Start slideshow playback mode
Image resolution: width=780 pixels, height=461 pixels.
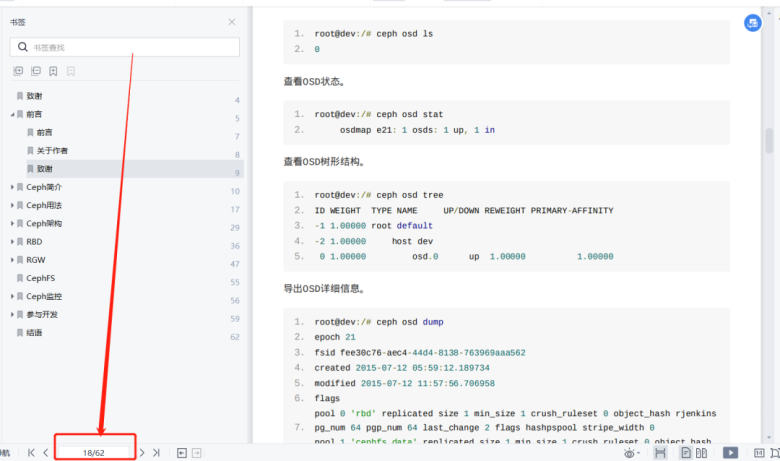730,453
